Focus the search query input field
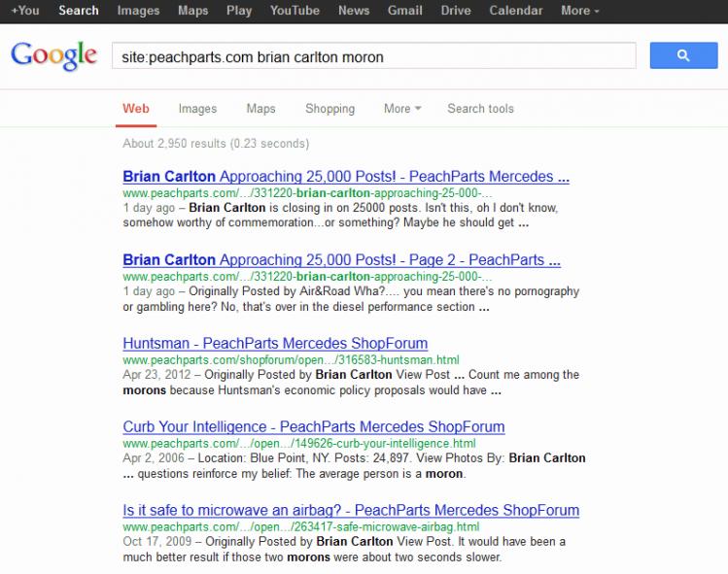 click(x=374, y=55)
